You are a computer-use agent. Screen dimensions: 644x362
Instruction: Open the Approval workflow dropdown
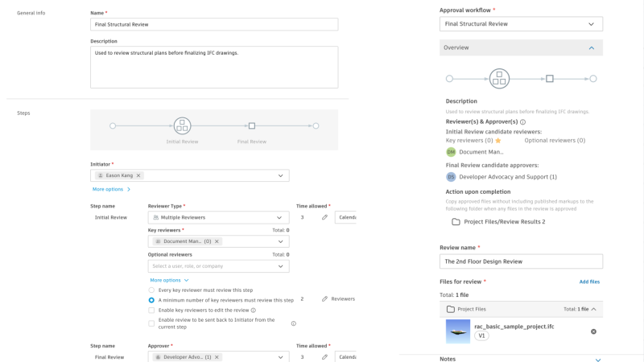click(521, 24)
